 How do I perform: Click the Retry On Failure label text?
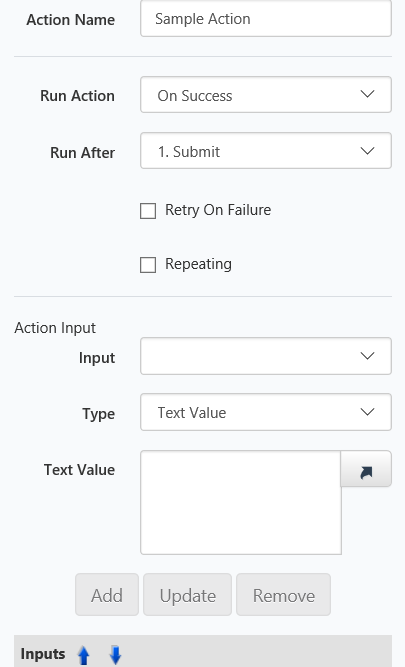click(218, 210)
